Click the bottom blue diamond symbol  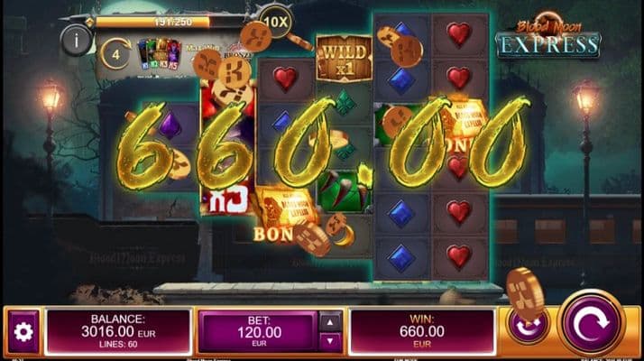[x=400, y=258]
